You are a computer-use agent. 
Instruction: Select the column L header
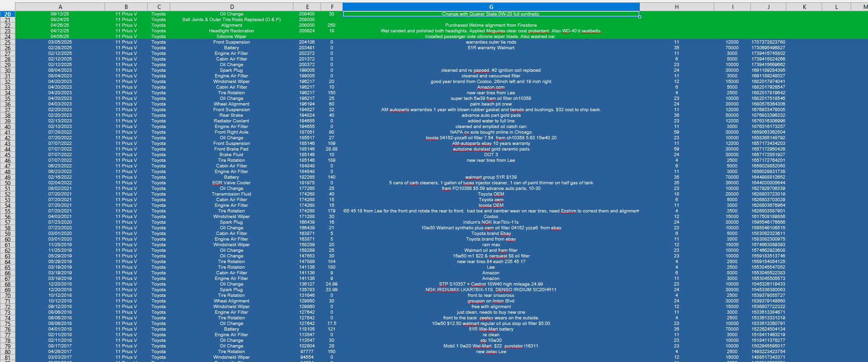[837, 7]
